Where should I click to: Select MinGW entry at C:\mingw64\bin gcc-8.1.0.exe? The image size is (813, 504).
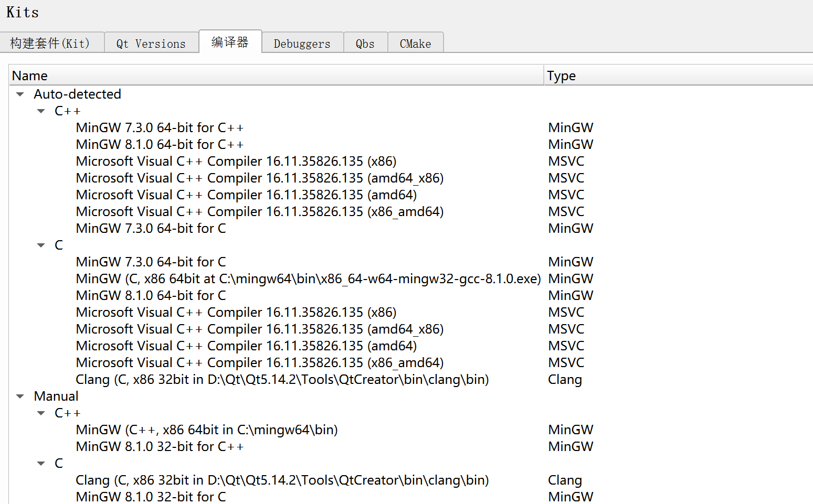(x=309, y=278)
